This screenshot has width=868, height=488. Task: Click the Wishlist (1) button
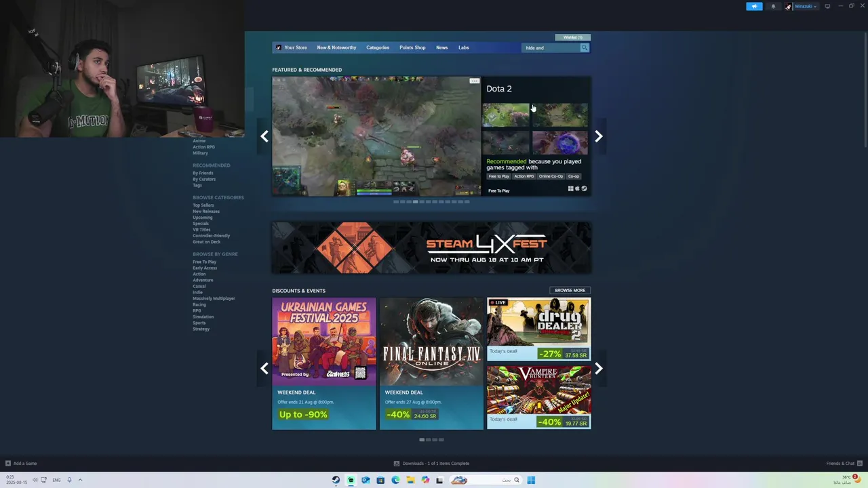tap(573, 37)
